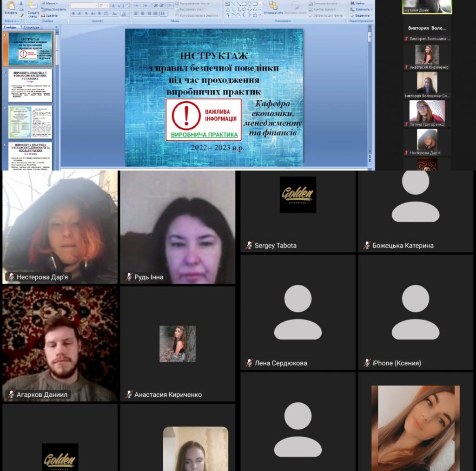Select the second slide thumbnail
The width and height of the screenshot is (476, 471).
click(x=30, y=85)
